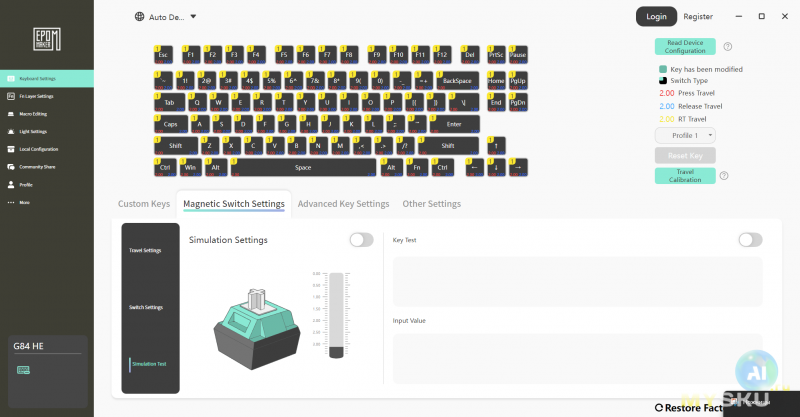Click the 'Press Travel' legend value
This screenshot has width=800, height=417.
tap(687, 93)
